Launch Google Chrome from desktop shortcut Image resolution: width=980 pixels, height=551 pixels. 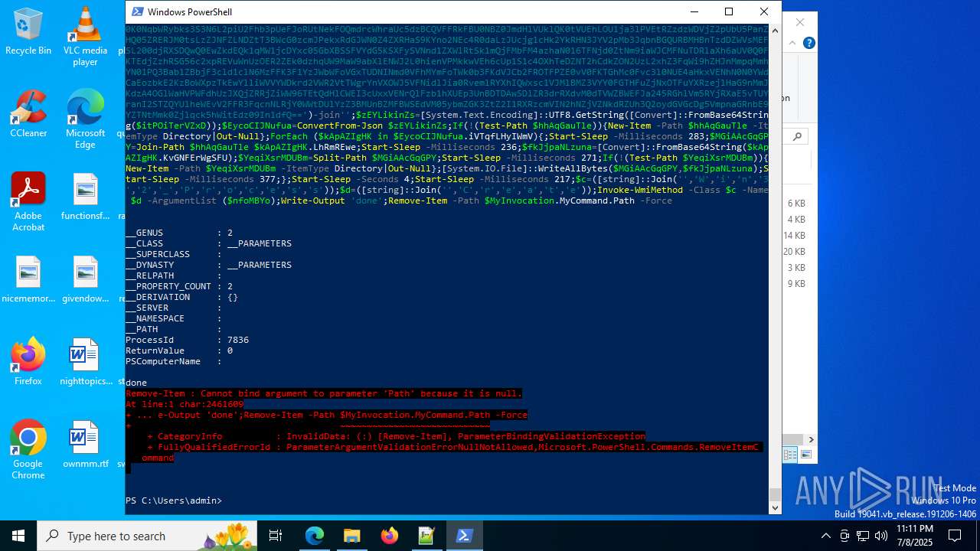[x=28, y=449]
